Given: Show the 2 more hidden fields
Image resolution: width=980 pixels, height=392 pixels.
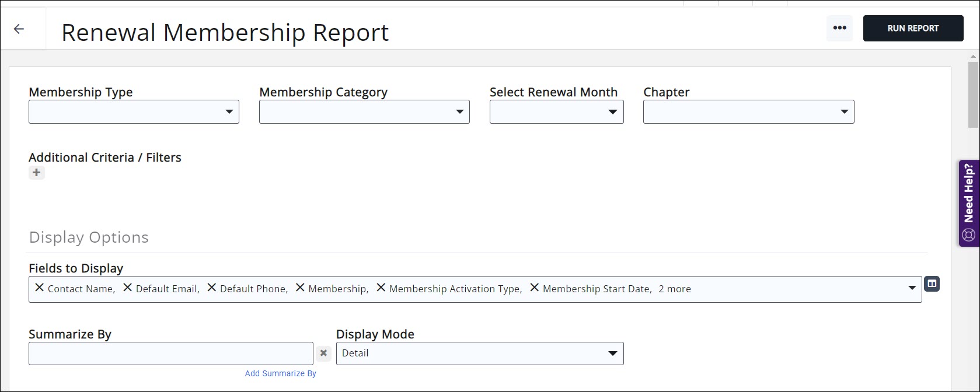Looking at the screenshot, I should 674,289.
